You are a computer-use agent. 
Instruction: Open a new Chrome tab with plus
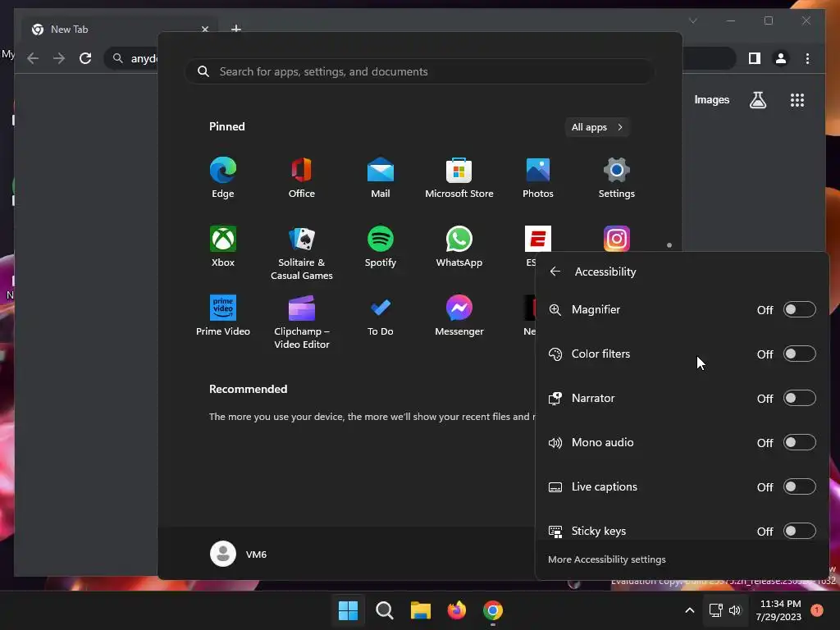235,29
